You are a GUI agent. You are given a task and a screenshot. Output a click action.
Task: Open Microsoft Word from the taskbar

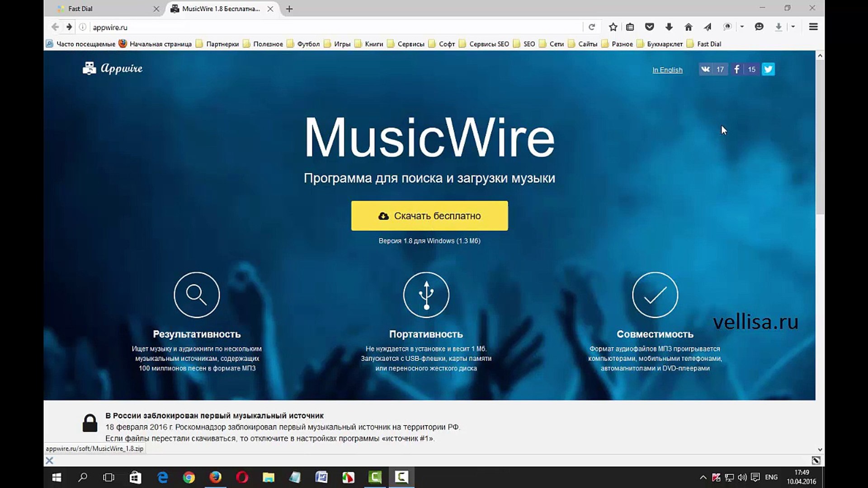tap(321, 477)
